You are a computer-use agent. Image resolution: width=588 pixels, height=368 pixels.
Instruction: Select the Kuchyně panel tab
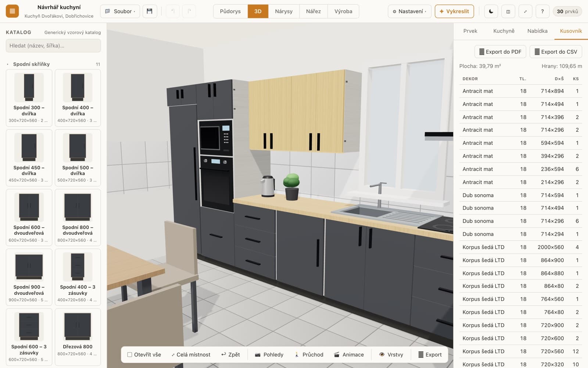point(504,31)
